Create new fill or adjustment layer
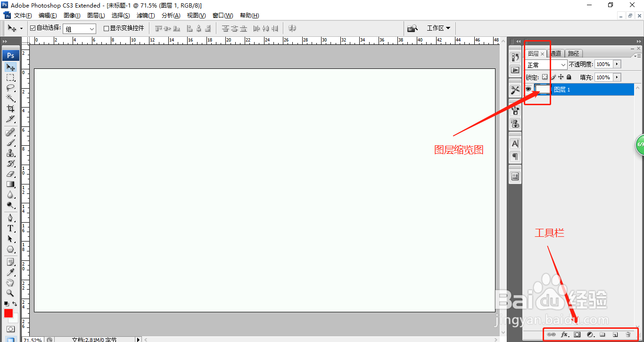 590,334
